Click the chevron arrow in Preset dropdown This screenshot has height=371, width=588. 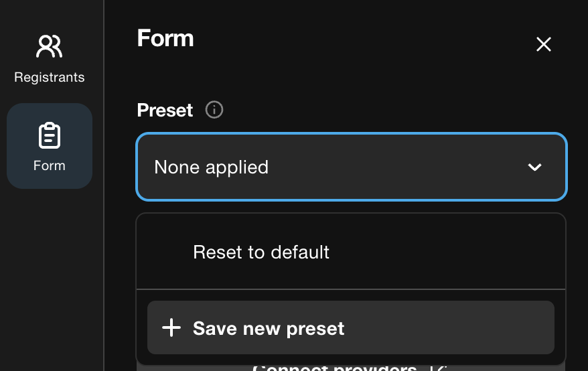(x=534, y=167)
